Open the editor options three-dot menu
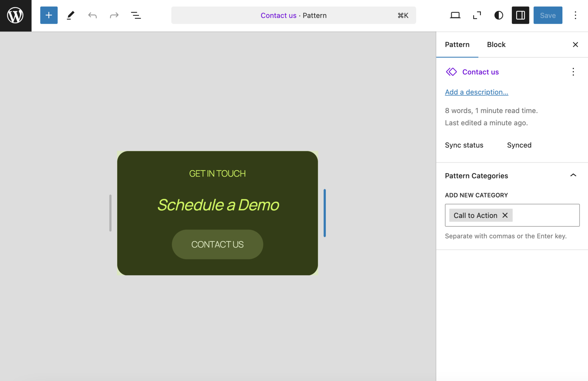Screen dimensions: 588x381 [x=575, y=15]
